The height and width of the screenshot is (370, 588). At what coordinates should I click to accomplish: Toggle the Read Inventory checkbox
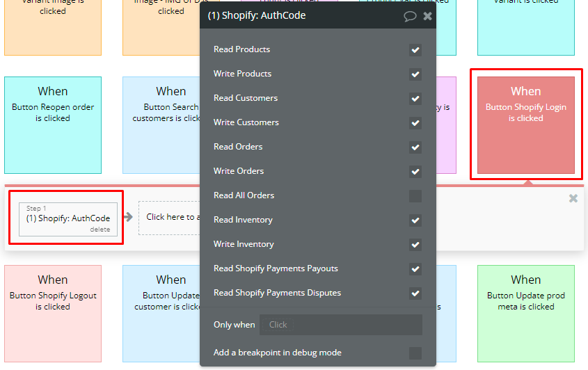(415, 220)
